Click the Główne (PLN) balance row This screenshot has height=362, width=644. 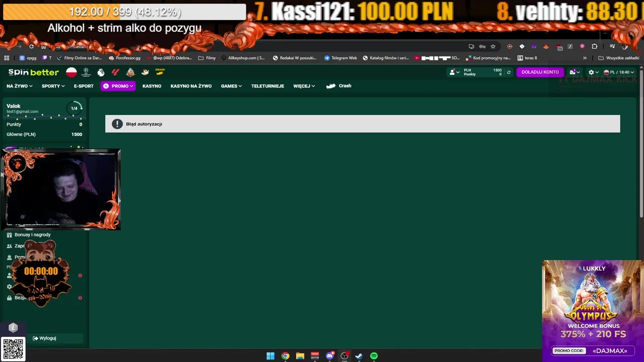pyautogui.click(x=44, y=135)
